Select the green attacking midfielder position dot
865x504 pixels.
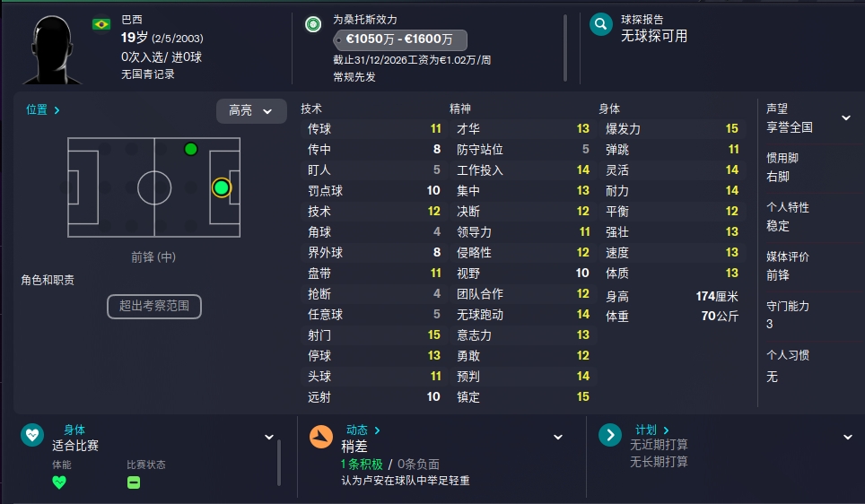point(191,149)
